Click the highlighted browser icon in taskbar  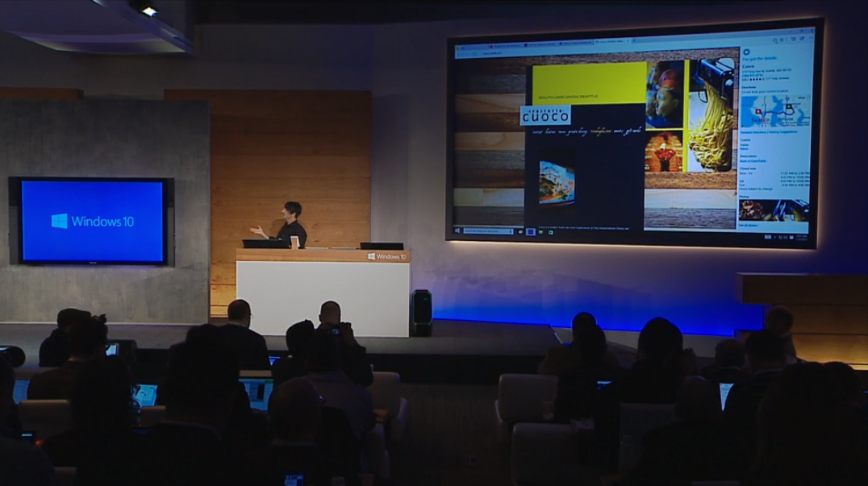coord(530,232)
